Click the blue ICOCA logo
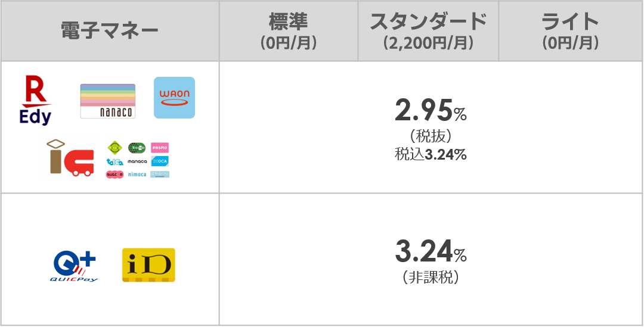This screenshot has height=327, width=644. [x=160, y=161]
